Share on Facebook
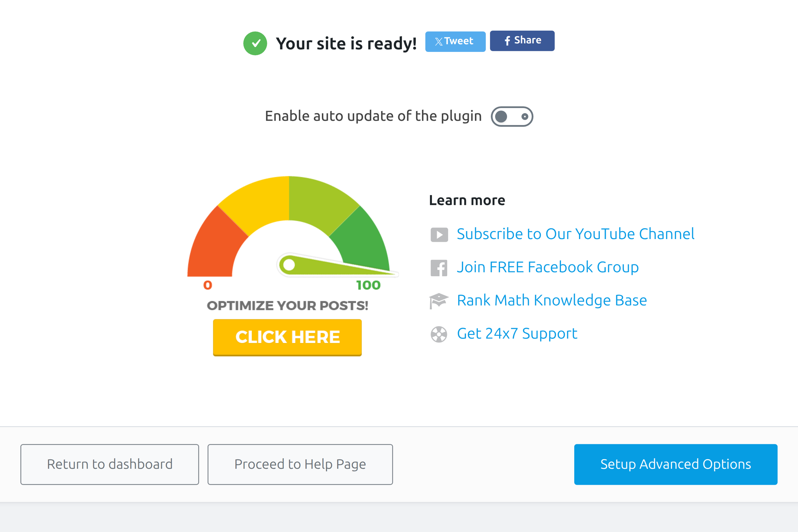Viewport: 798px width, 532px height. coord(522,41)
